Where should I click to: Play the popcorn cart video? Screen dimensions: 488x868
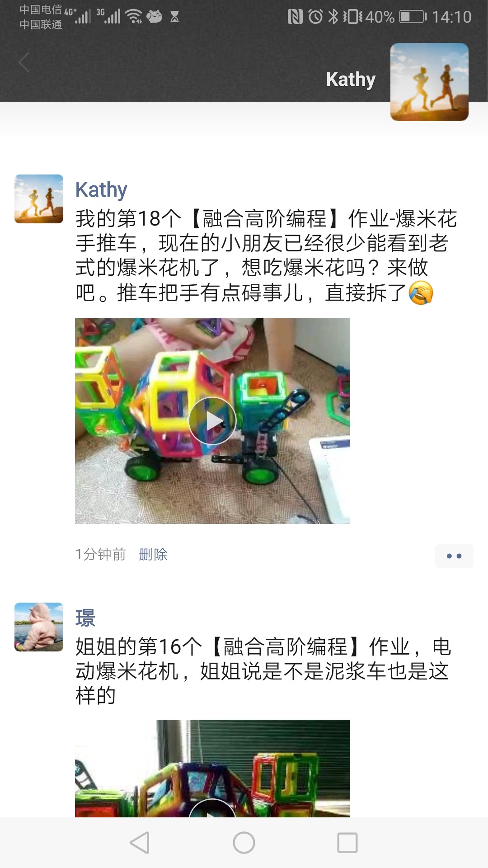tap(212, 421)
